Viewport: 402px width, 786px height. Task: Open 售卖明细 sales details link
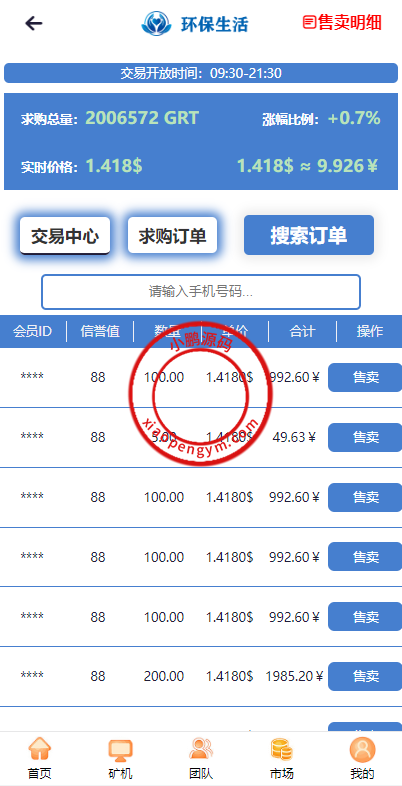click(x=342, y=22)
